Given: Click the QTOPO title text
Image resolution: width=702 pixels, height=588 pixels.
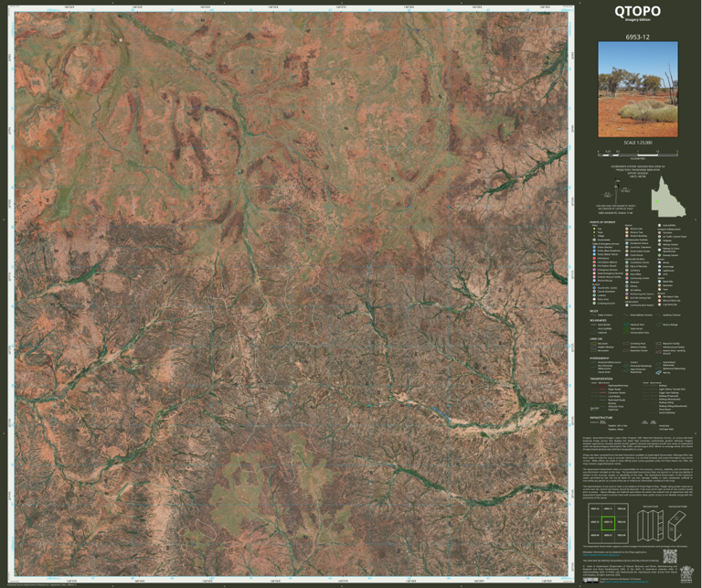Looking at the screenshot, I should [x=637, y=11].
